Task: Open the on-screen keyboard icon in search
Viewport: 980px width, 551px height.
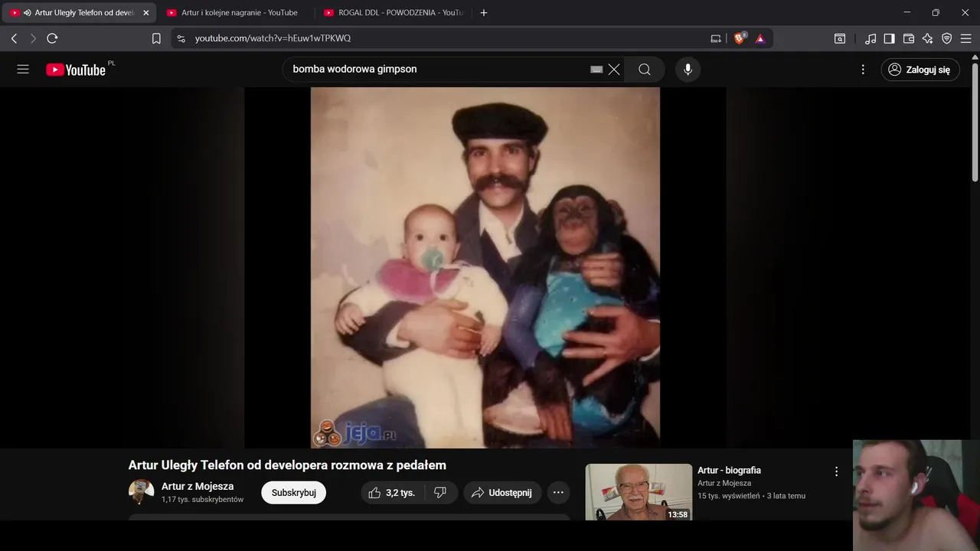Action: [x=596, y=70]
